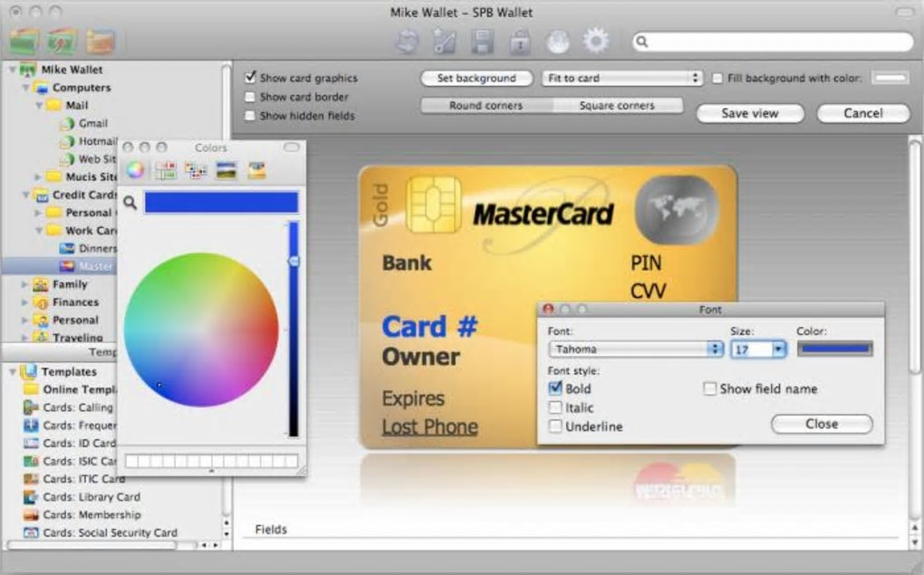The image size is (924, 575).
Task: Enable Show card border
Action: pos(250,97)
